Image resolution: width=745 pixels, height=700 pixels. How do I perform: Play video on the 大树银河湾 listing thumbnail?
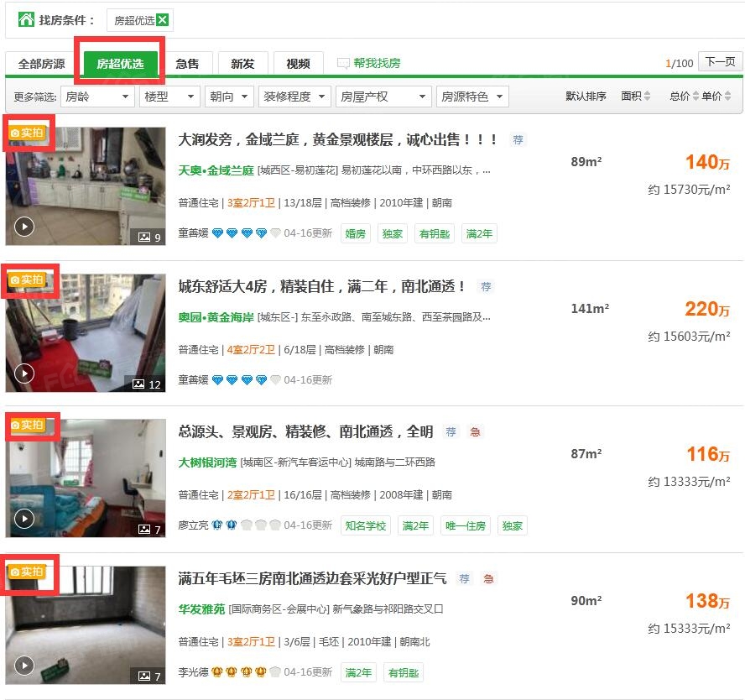(x=24, y=519)
